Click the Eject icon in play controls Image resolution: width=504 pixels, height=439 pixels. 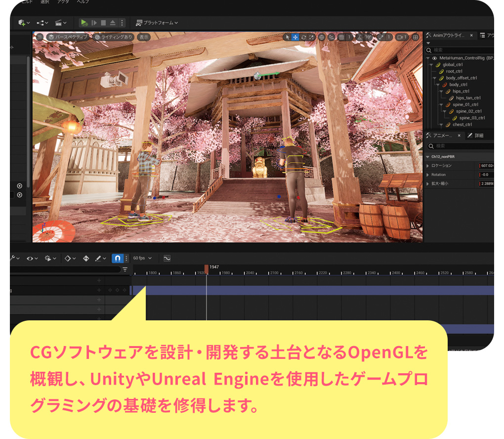point(113,23)
